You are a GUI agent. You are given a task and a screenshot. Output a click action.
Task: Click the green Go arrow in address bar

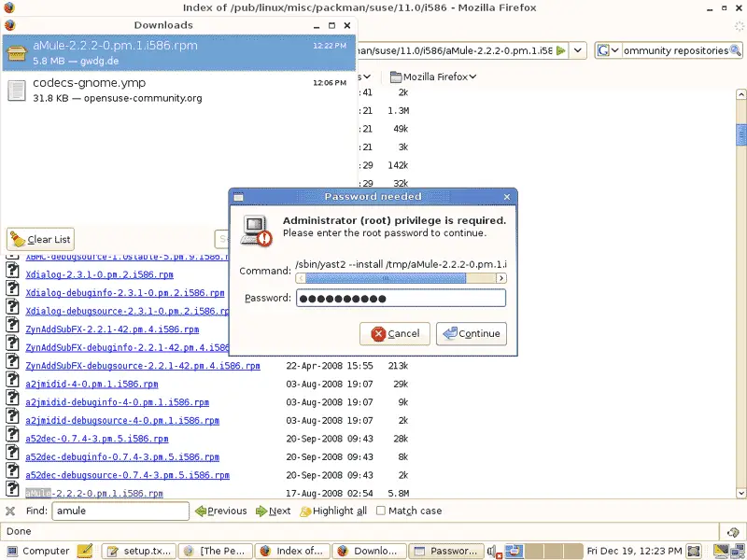tap(561, 50)
